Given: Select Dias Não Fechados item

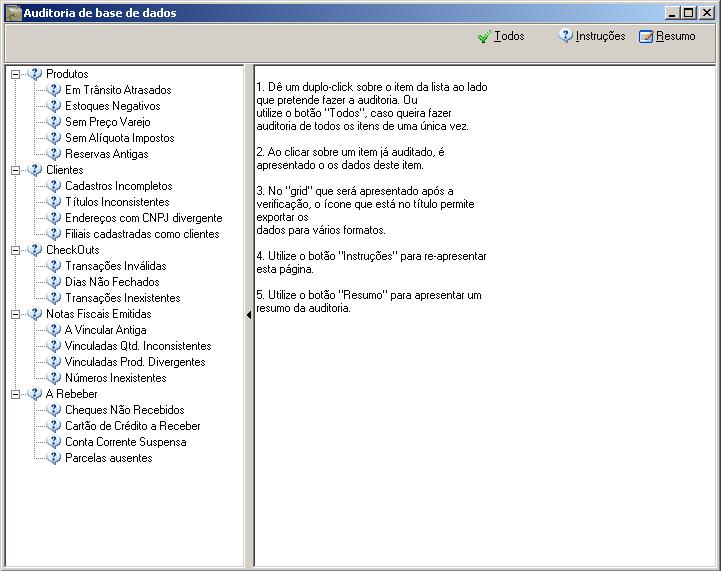Looking at the screenshot, I should 112,282.
